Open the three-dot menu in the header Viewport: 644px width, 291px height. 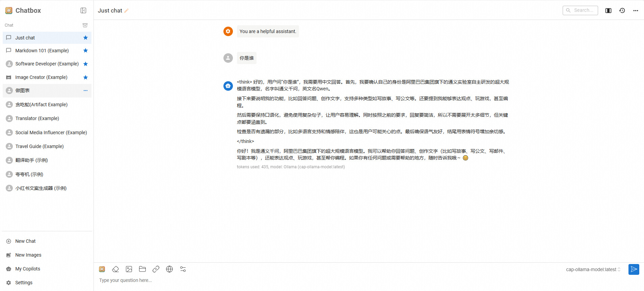pyautogui.click(x=636, y=10)
